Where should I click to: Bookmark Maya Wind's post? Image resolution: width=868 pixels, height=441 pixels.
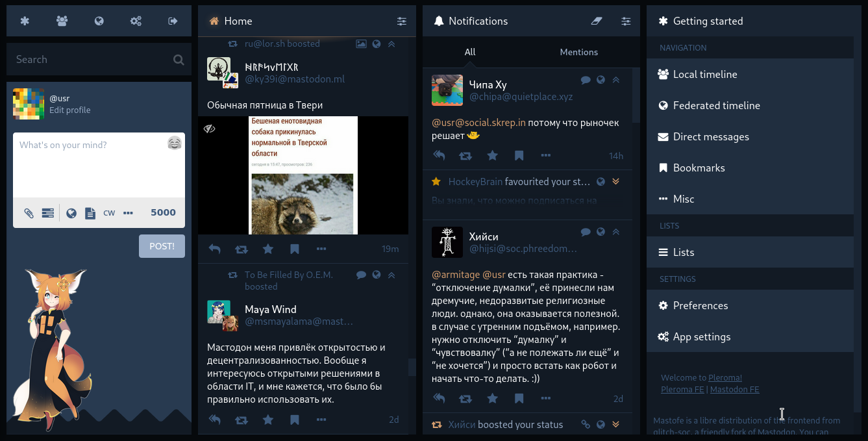coord(294,420)
